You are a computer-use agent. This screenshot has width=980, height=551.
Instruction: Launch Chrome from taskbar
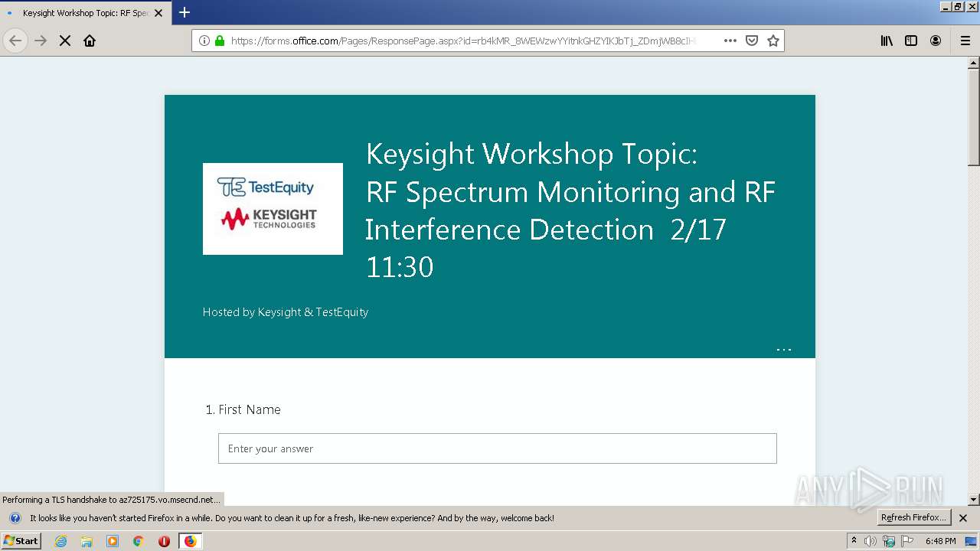pyautogui.click(x=139, y=541)
